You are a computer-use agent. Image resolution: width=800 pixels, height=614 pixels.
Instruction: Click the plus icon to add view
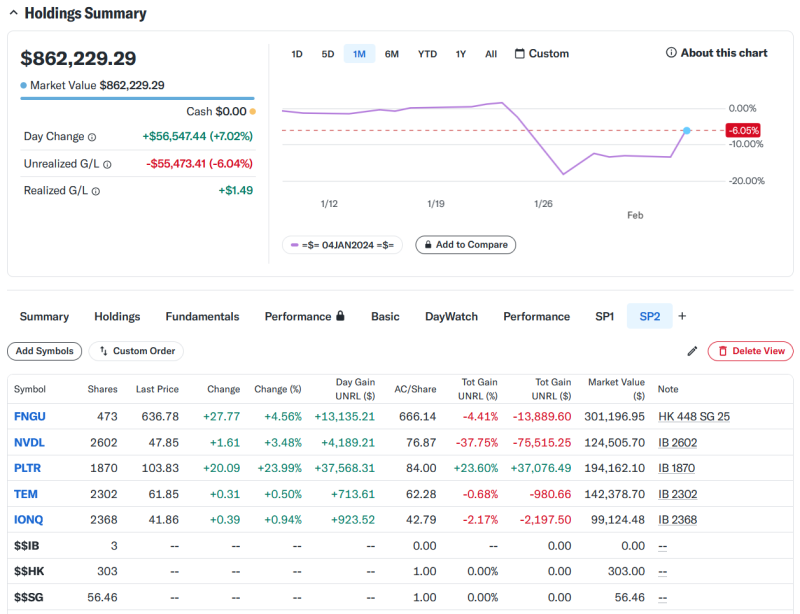point(683,316)
